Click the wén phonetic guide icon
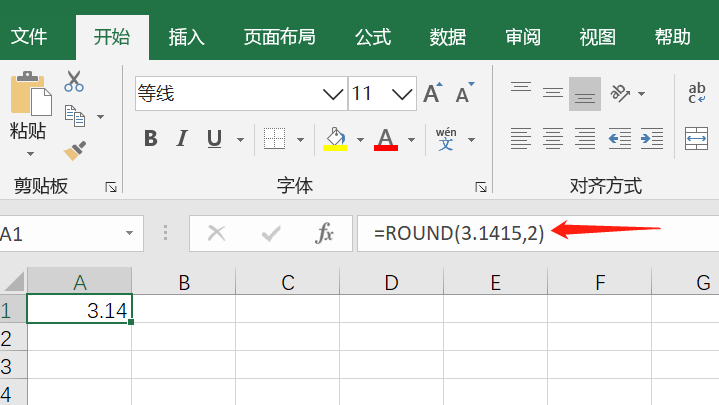Viewport: 719px width, 405px height. tap(446, 139)
